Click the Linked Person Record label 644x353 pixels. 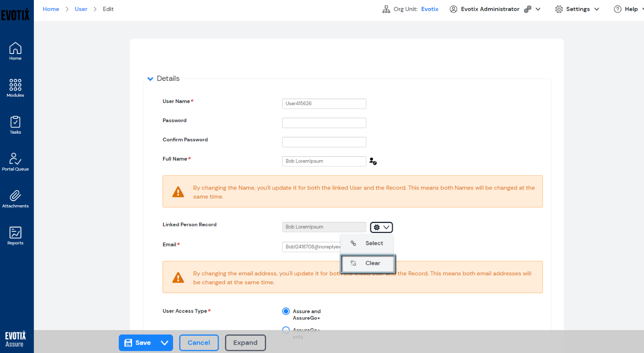[190, 225]
